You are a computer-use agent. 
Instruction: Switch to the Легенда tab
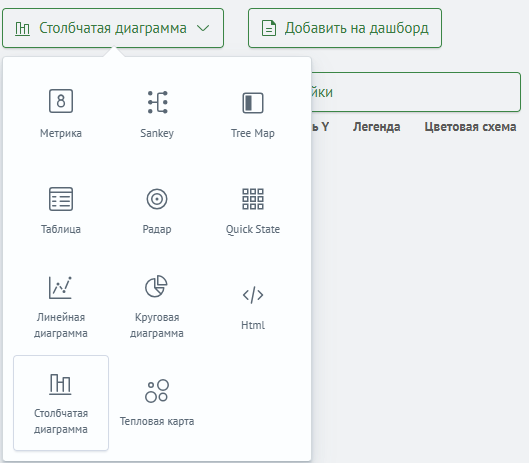click(377, 127)
